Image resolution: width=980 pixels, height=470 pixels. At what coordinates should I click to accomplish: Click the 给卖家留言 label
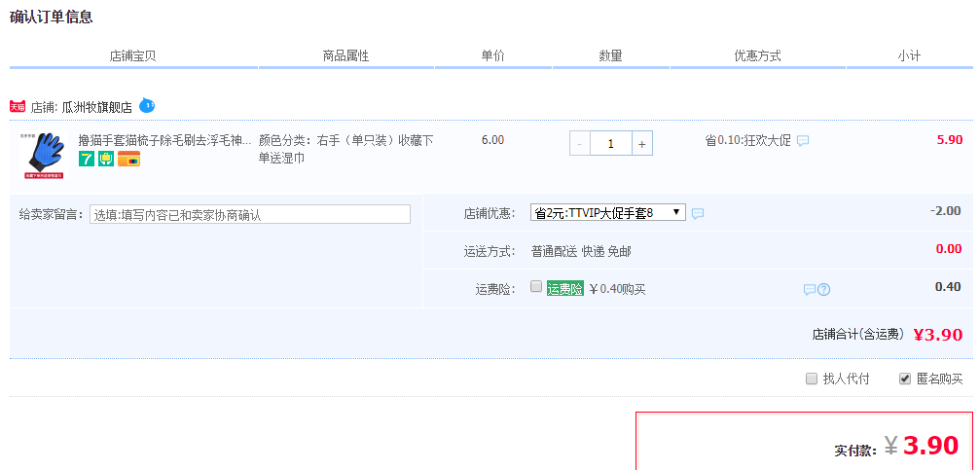[52, 214]
